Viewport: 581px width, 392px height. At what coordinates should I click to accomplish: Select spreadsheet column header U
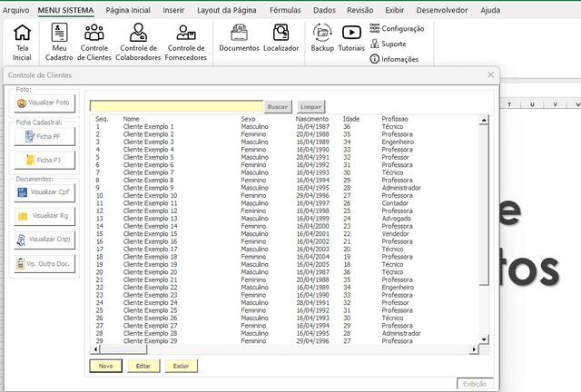point(532,104)
